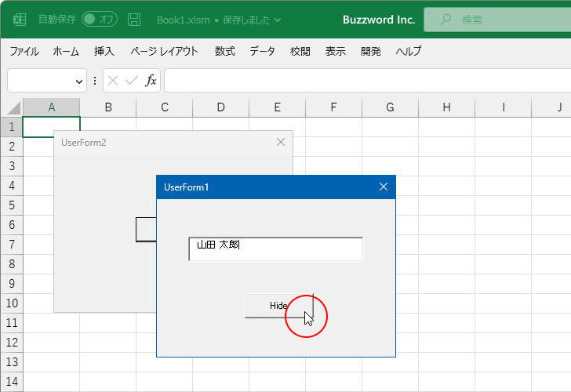Open the 開発 tab
The image size is (571, 392).
pyautogui.click(x=371, y=51)
